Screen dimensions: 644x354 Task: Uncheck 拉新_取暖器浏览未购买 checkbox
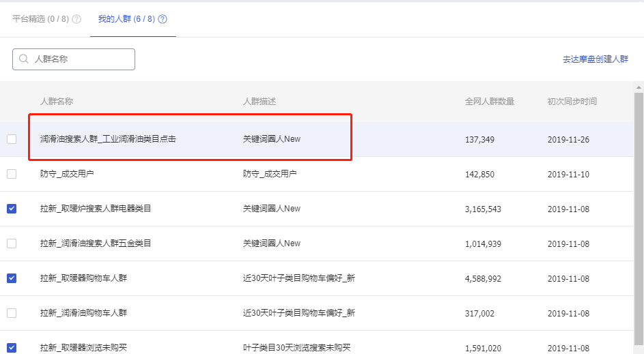click(x=12, y=348)
